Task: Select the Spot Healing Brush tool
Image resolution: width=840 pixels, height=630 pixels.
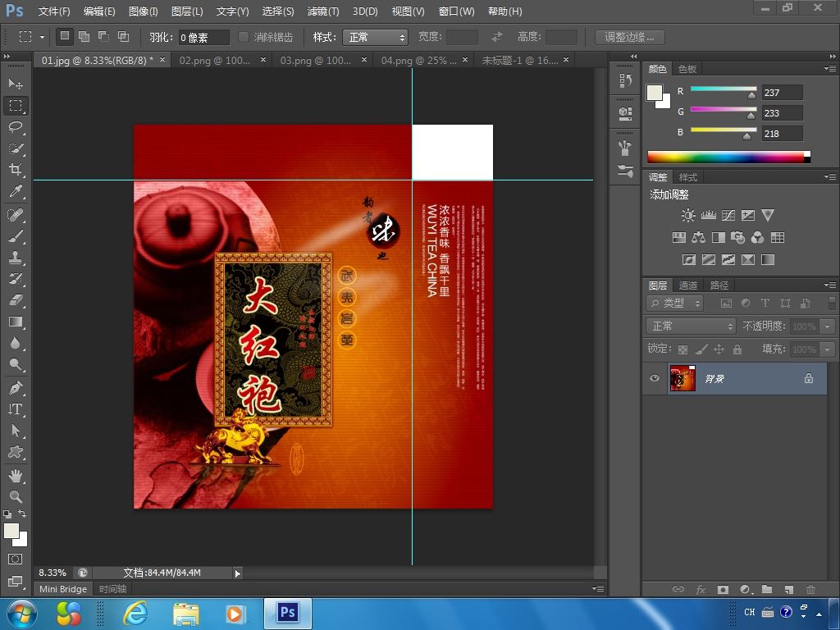Action: click(x=16, y=215)
